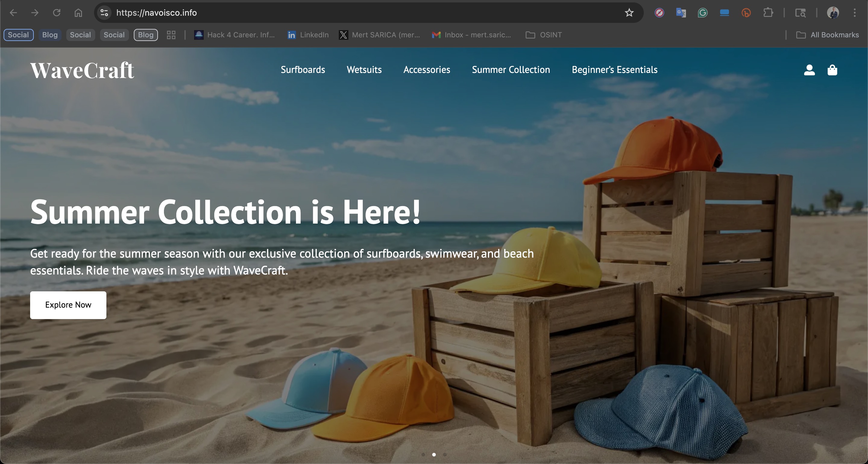Expand the OSINT bookmarks folder
The width and height of the screenshot is (868, 464).
(x=543, y=35)
